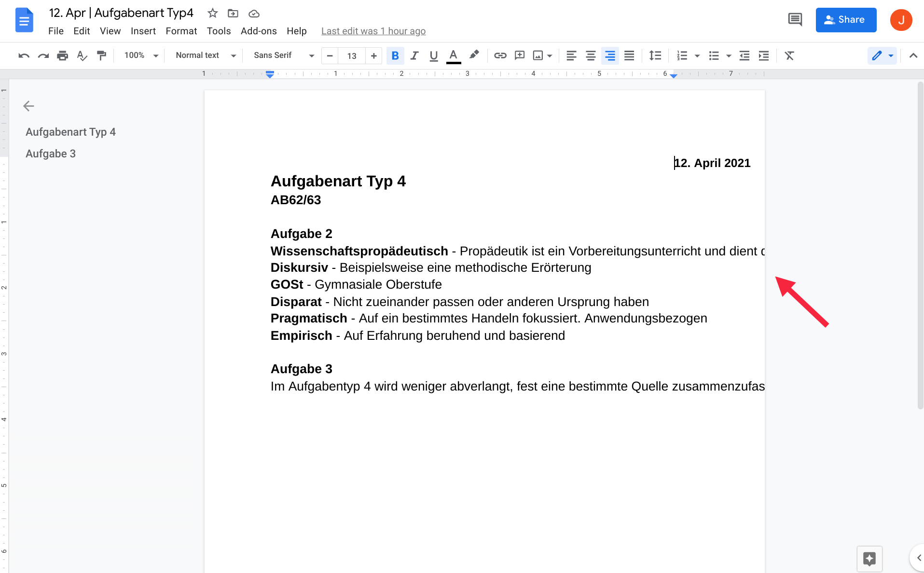Click the Print icon
Viewport: 924px width, 573px height.
click(x=62, y=56)
